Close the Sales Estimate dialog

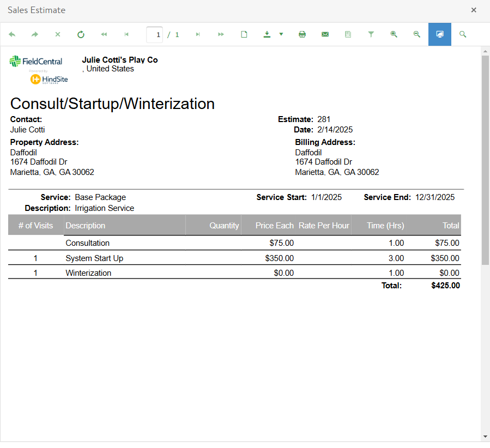(474, 10)
